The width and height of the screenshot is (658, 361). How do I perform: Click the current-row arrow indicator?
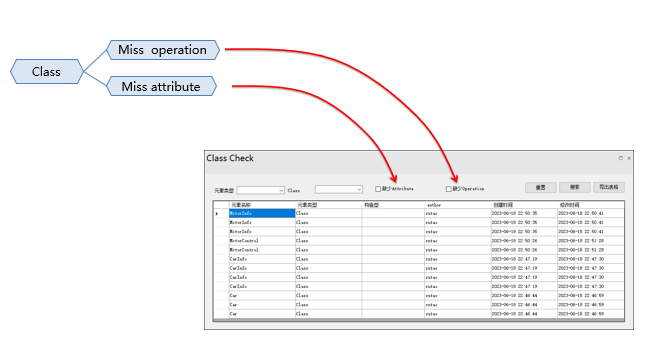217,214
